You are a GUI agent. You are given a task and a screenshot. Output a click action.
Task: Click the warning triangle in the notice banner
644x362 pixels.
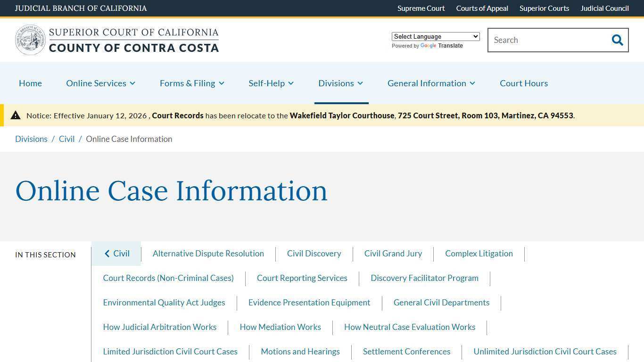coord(16,115)
